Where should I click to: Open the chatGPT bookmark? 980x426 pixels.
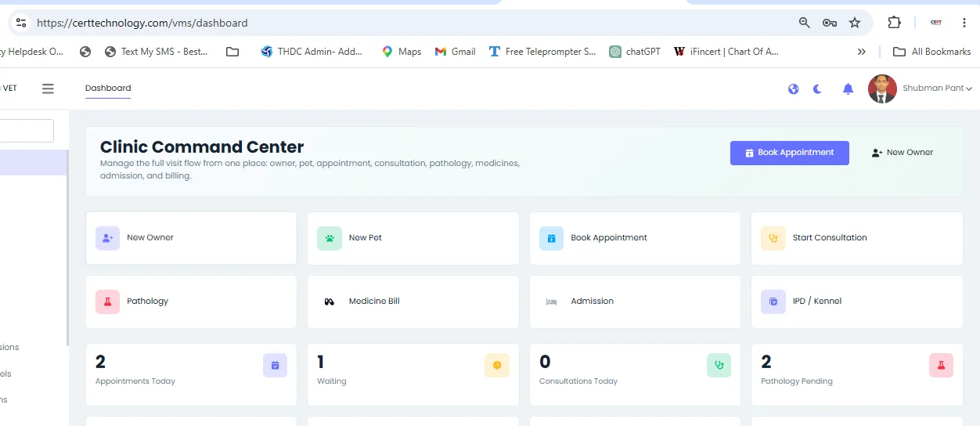click(635, 52)
